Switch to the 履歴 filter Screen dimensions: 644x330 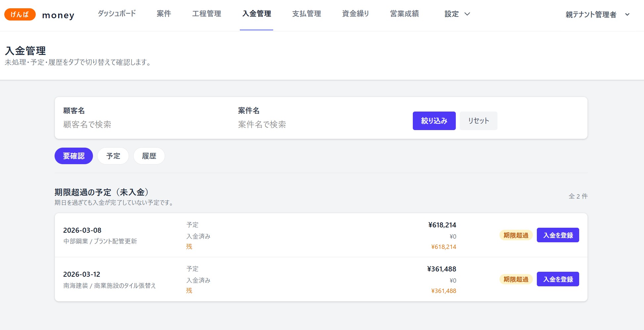coord(149,156)
